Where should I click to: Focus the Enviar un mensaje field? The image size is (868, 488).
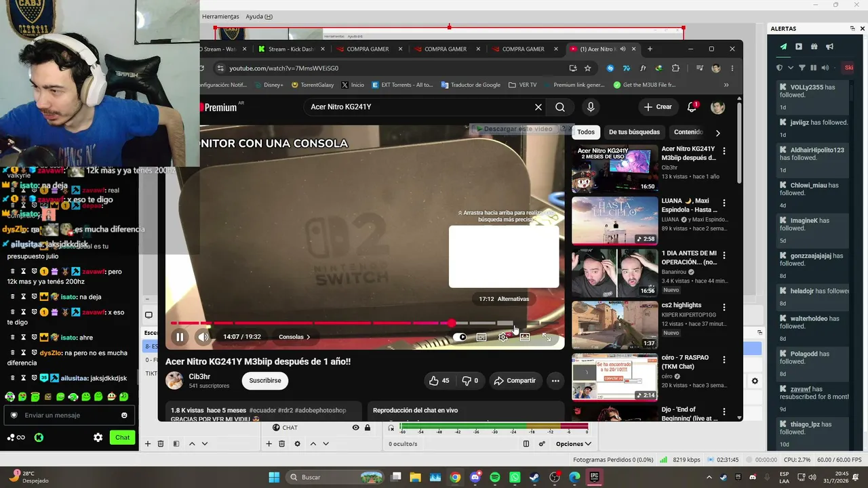pos(68,415)
